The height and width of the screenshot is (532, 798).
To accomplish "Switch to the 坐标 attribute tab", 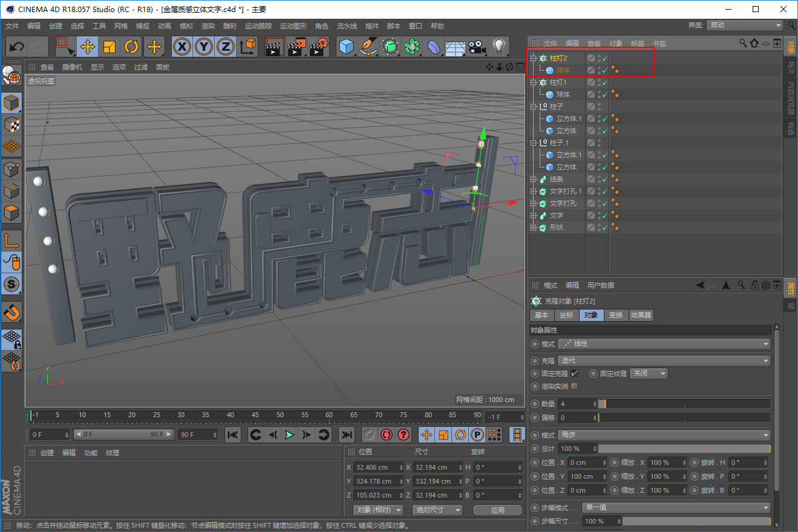I will (x=566, y=316).
